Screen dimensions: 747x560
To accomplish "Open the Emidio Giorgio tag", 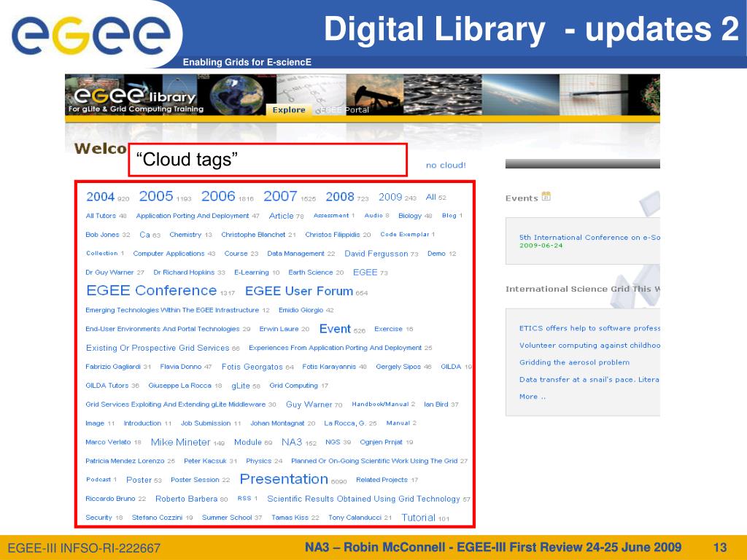I will pos(301,310).
